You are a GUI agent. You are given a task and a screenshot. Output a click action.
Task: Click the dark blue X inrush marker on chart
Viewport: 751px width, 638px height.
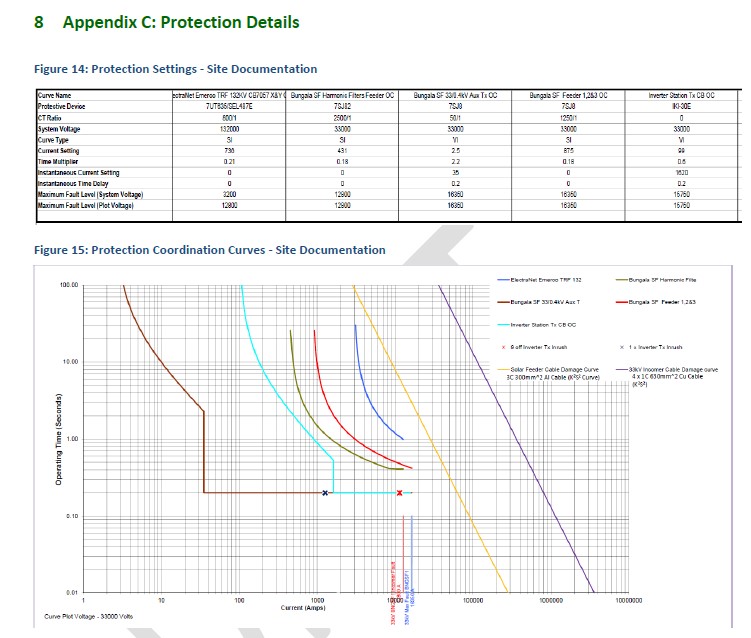pos(325,493)
